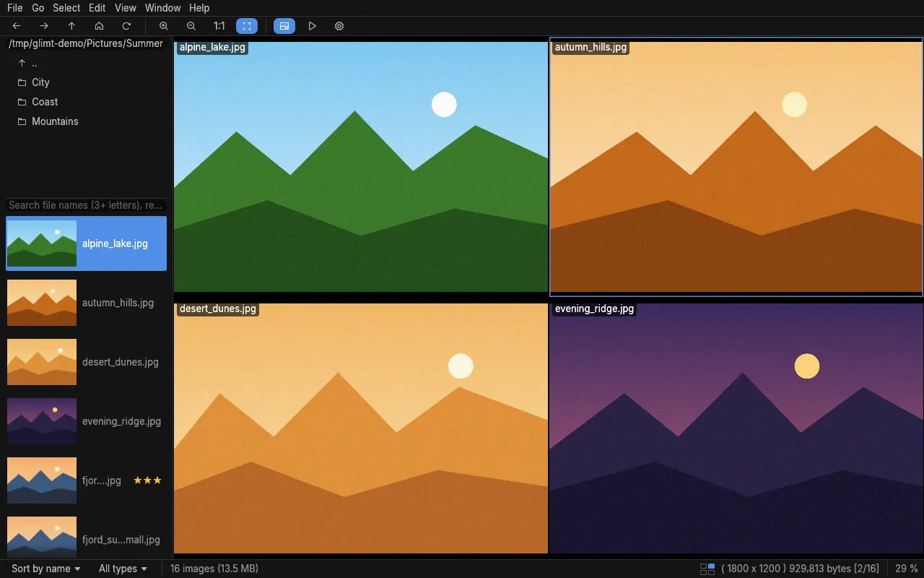Start the slideshow playback

pos(312,26)
